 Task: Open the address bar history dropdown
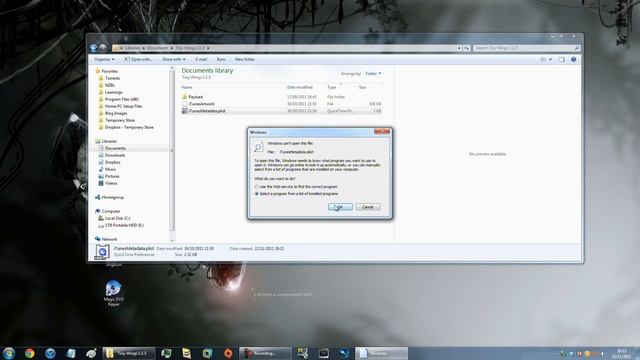459,48
